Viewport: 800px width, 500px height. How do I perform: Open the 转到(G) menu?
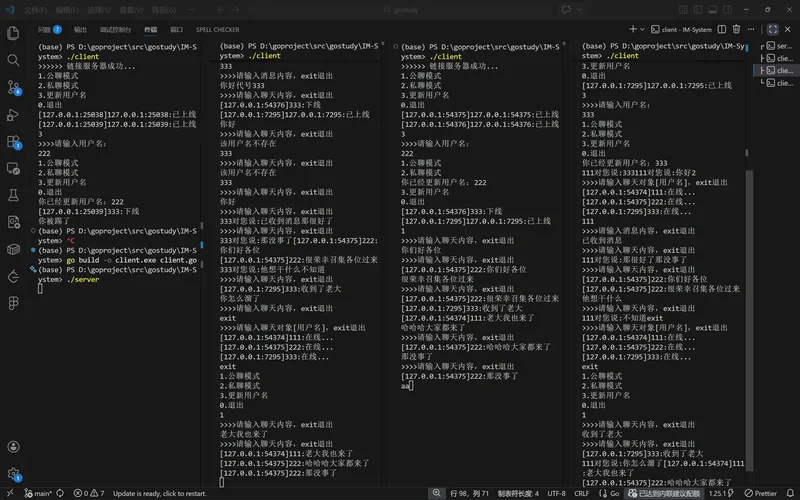(164, 10)
